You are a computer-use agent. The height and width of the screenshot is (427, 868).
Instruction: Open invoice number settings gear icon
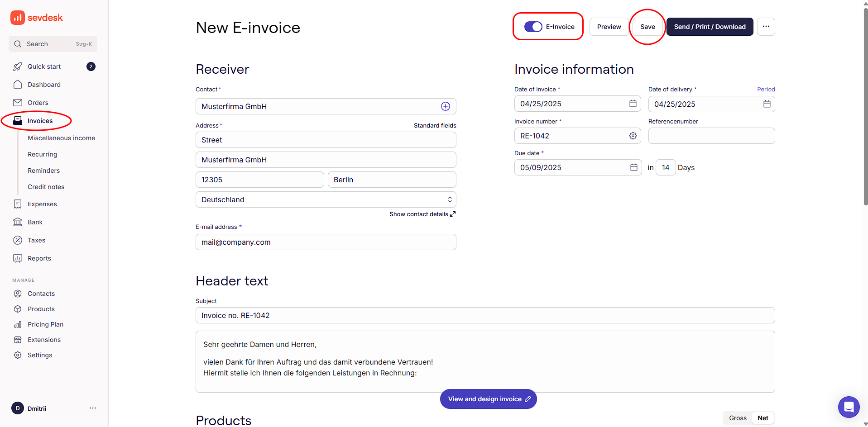(633, 136)
